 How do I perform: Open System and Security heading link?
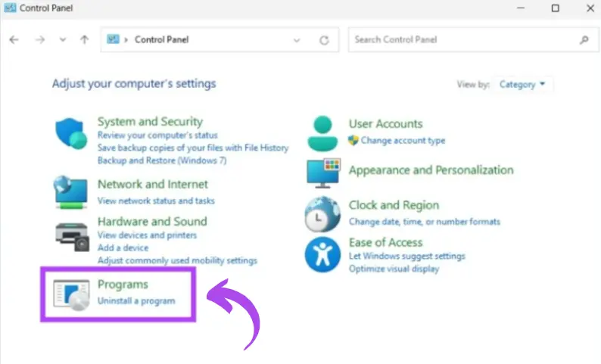click(x=150, y=122)
